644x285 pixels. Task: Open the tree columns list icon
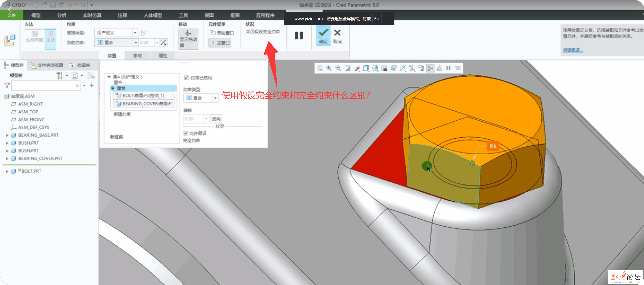(75, 75)
